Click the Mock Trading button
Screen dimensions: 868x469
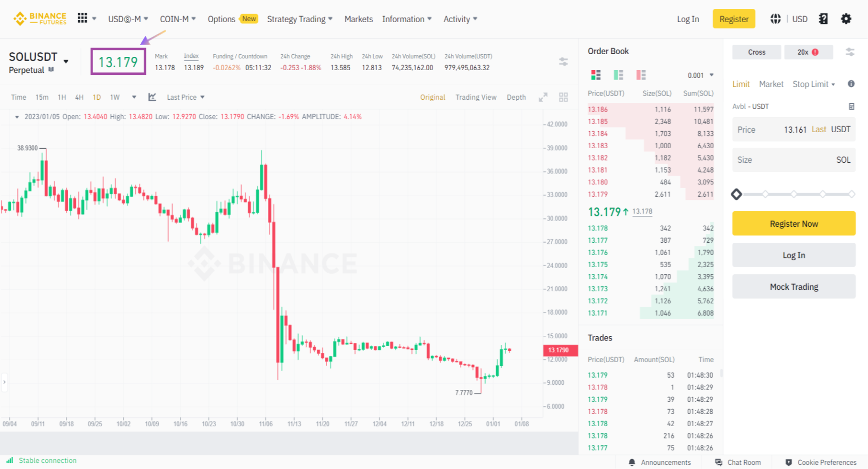(794, 286)
